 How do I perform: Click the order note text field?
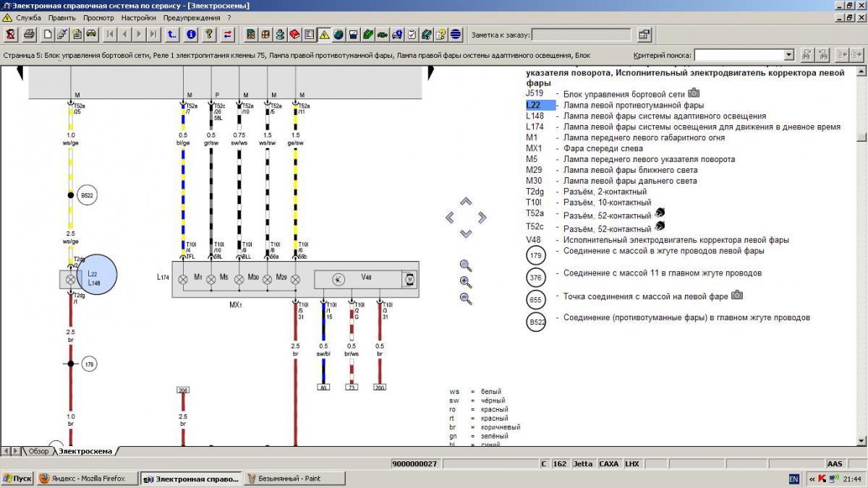point(582,34)
